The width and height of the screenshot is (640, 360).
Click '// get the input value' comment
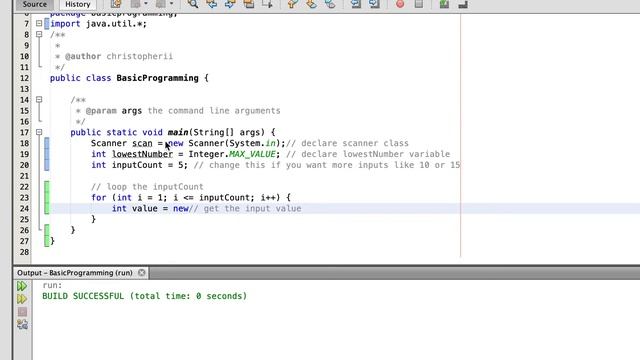click(245, 209)
